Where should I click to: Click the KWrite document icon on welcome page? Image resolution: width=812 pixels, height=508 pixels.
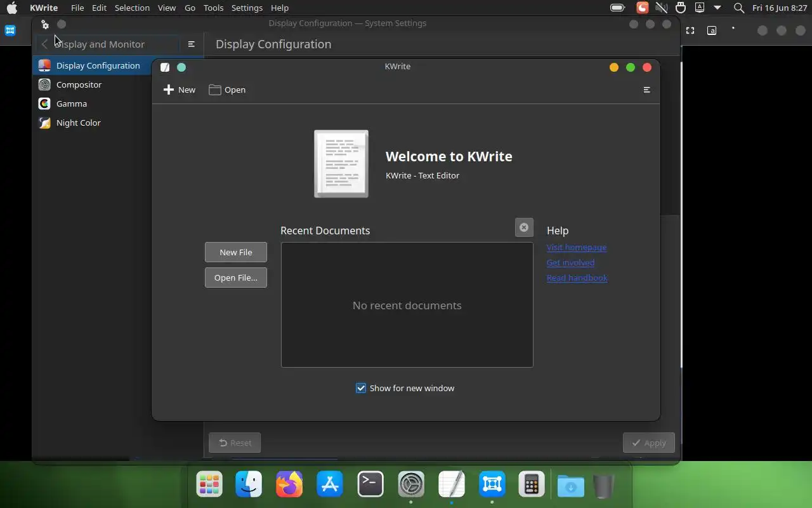click(x=341, y=164)
